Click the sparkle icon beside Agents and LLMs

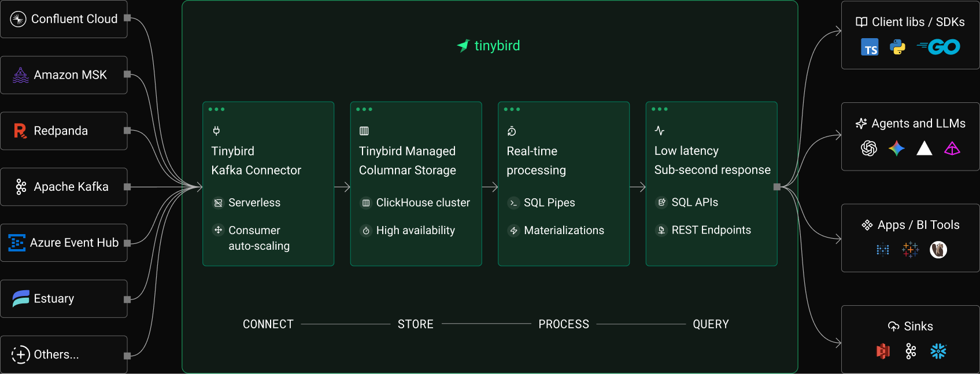(x=861, y=124)
